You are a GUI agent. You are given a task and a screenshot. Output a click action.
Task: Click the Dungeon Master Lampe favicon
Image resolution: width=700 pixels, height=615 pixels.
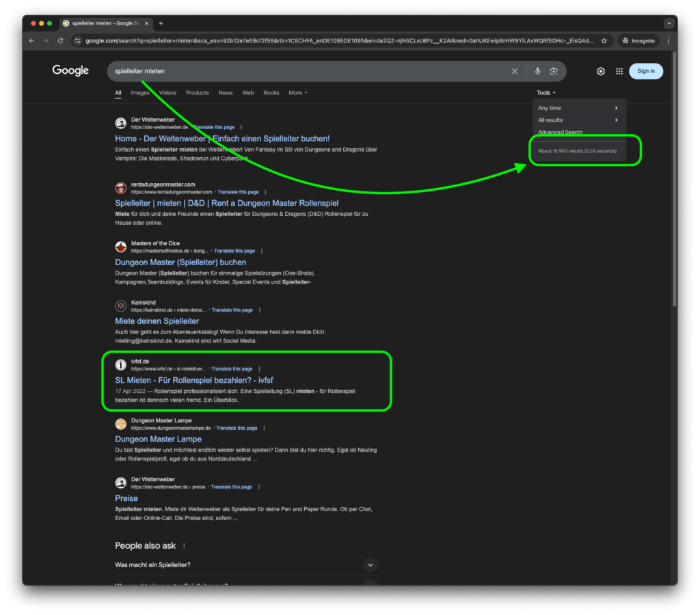click(x=120, y=424)
